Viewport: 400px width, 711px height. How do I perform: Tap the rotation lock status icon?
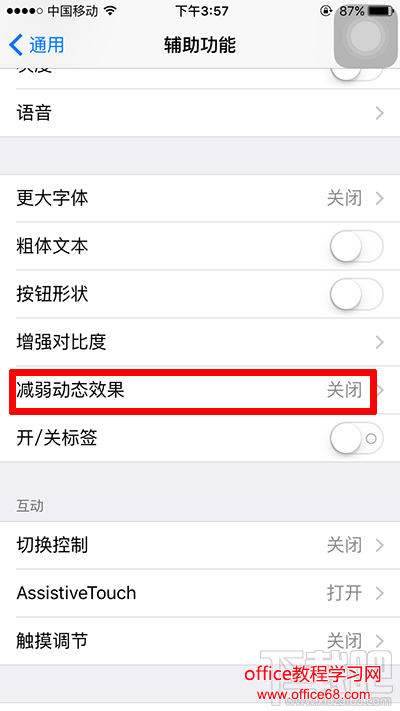pos(326,11)
